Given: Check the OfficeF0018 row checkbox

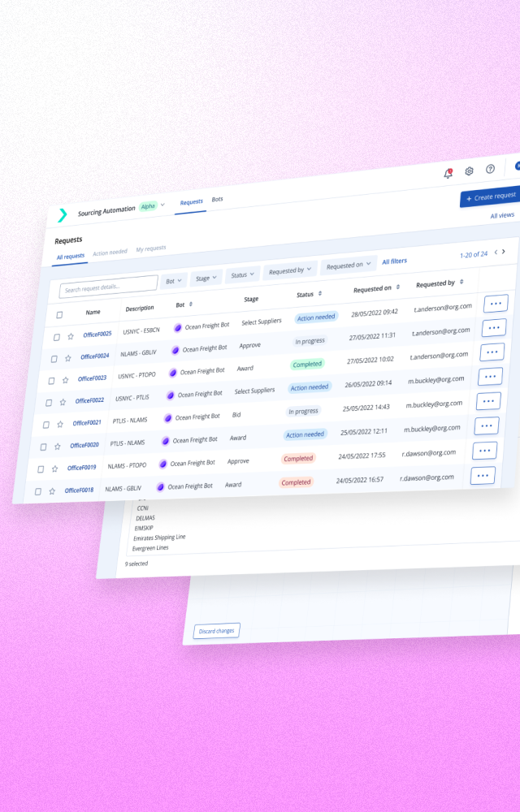Looking at the screenshot, I should pyautogui.click(x=38, y=491).
